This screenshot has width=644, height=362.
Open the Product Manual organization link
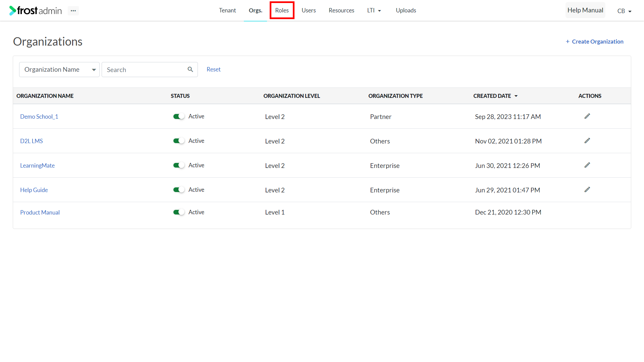click(40, 213)
